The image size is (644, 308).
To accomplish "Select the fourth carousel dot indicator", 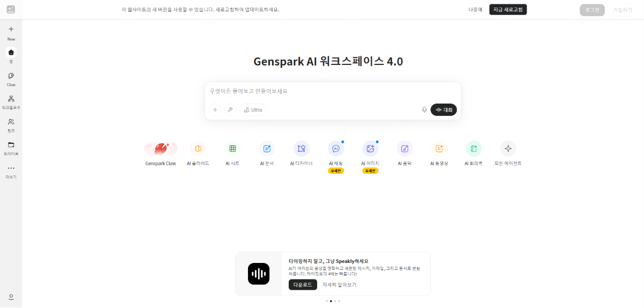I will tap(339, 301).
